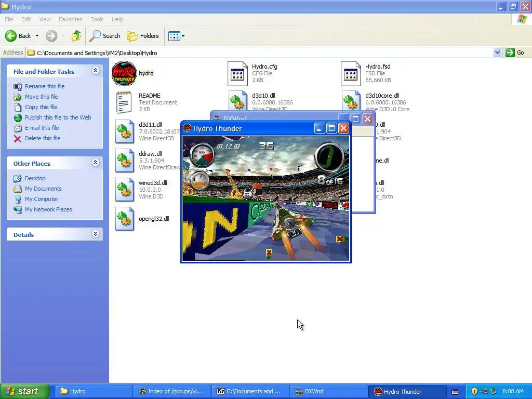
Task: Open the Edit menu
Action: [26, 19]
